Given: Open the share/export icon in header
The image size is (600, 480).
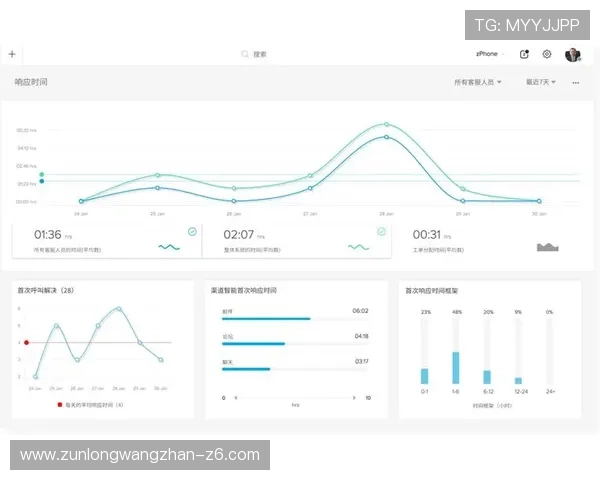Looking at the screenshot, I should [525, 54].
